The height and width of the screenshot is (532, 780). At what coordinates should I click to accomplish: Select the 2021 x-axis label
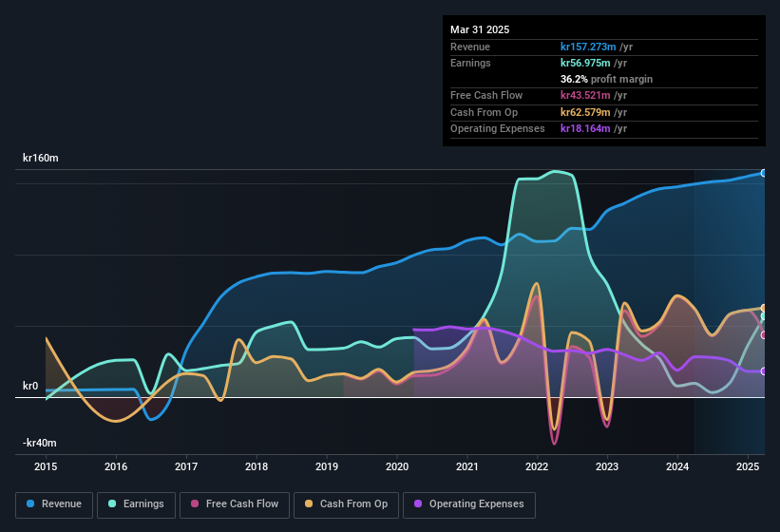click(x=467, y=466)
